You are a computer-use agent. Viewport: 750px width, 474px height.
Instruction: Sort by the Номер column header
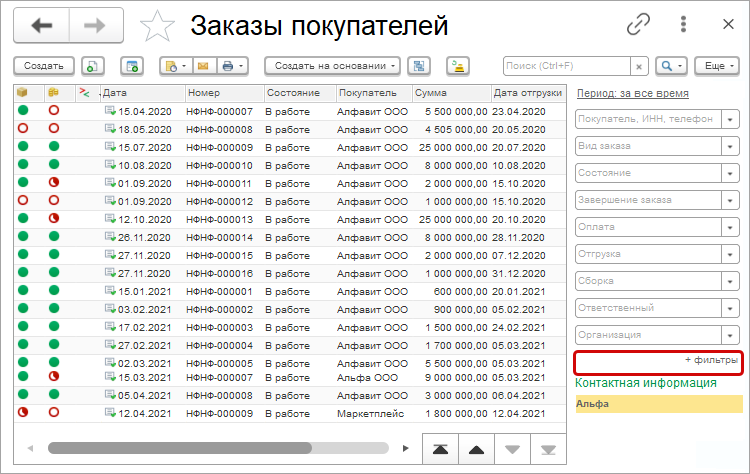(224, 93)
